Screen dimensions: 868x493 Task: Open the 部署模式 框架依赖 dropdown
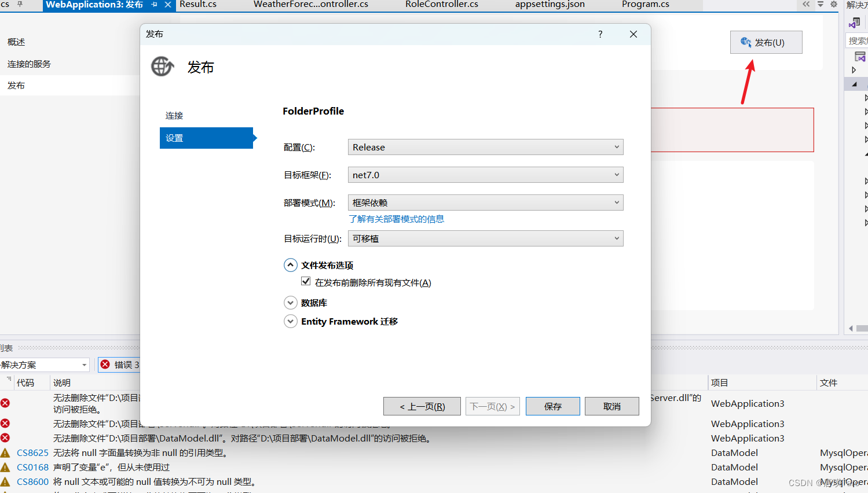[485, 203]
